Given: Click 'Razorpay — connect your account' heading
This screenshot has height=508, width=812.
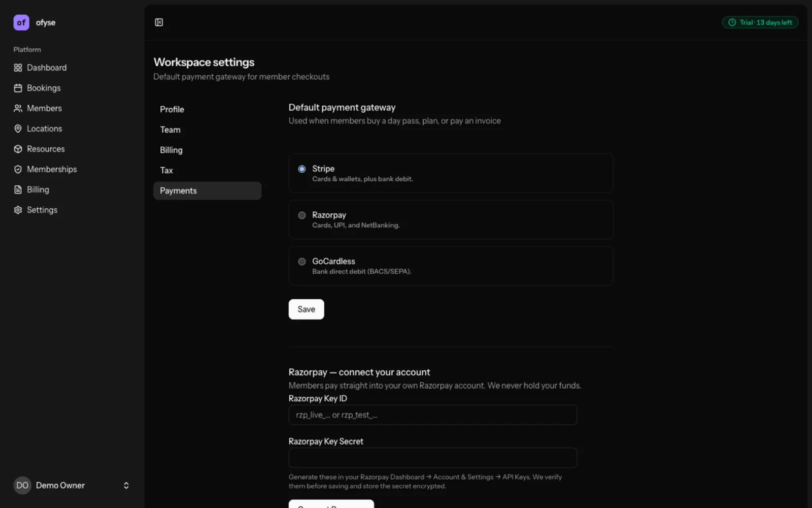Looking at the screenshot, I should click(x=359, y=372).
